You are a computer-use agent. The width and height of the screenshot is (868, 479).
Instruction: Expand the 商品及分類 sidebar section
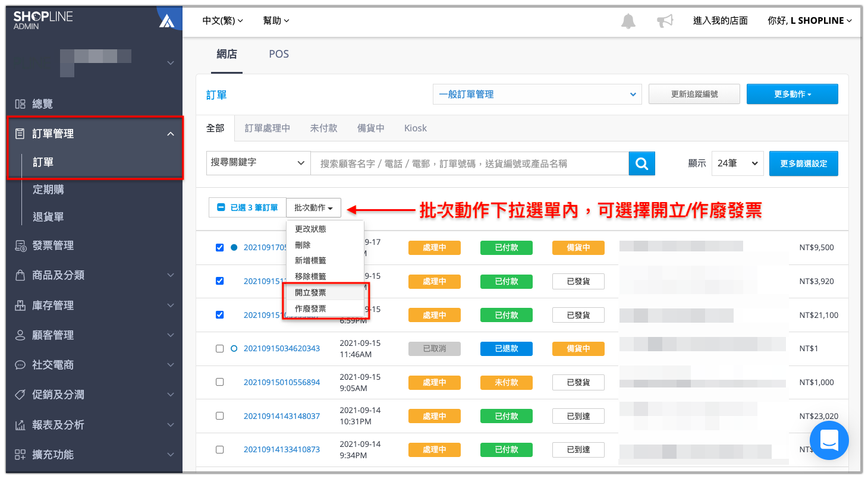[171, 275]
